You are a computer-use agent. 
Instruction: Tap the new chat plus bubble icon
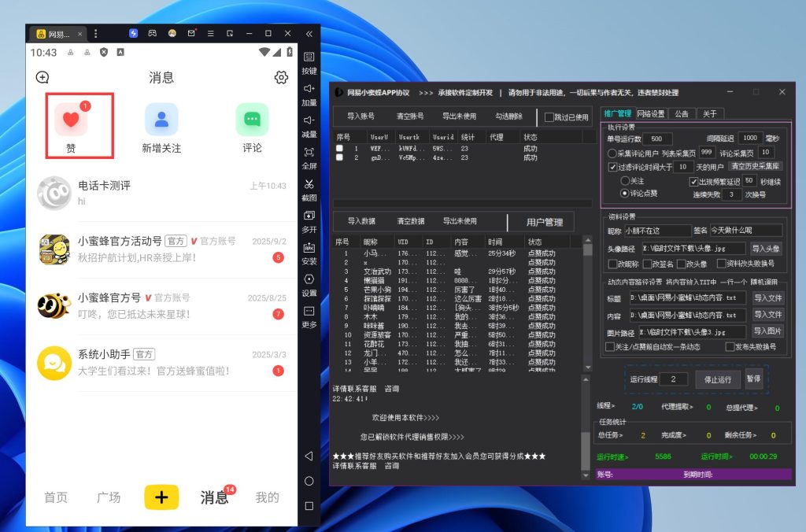pyautogui.click(x=43, y=77)
